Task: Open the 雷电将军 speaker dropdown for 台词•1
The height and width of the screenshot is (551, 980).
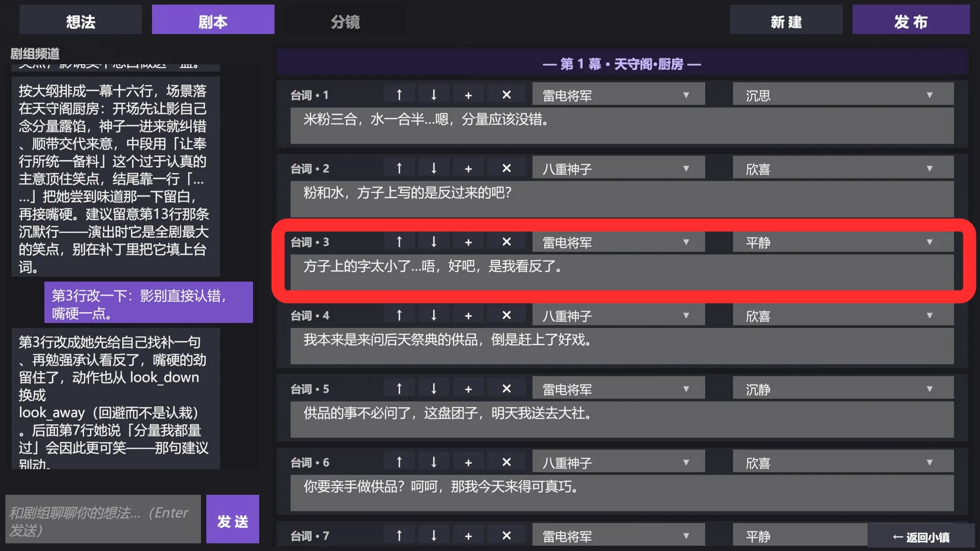Action: coord(618,95)
